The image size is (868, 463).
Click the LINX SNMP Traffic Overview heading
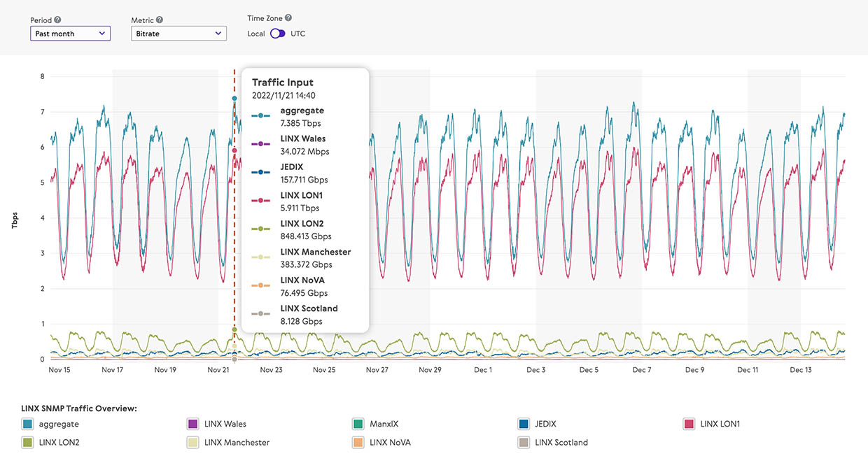pyautogui.click(x=79, y=408)
